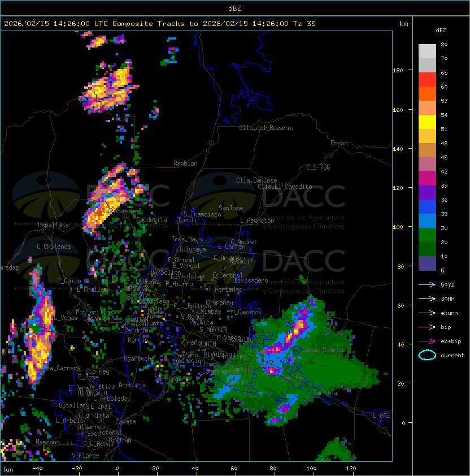Click the '100' tick on right km axis
This screenshot has width=470, height=476.
coord(398,227)
